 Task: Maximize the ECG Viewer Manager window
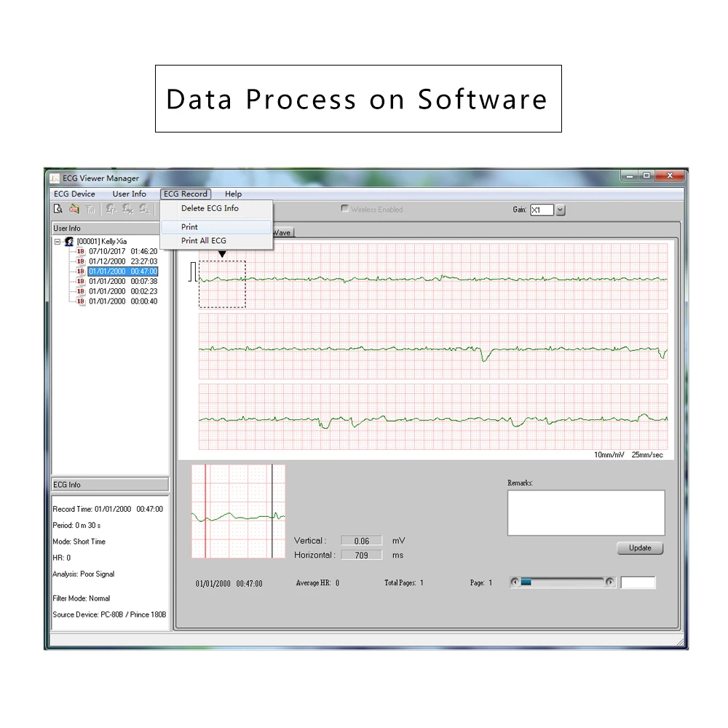pyautogui.click(x=646, y=175)
